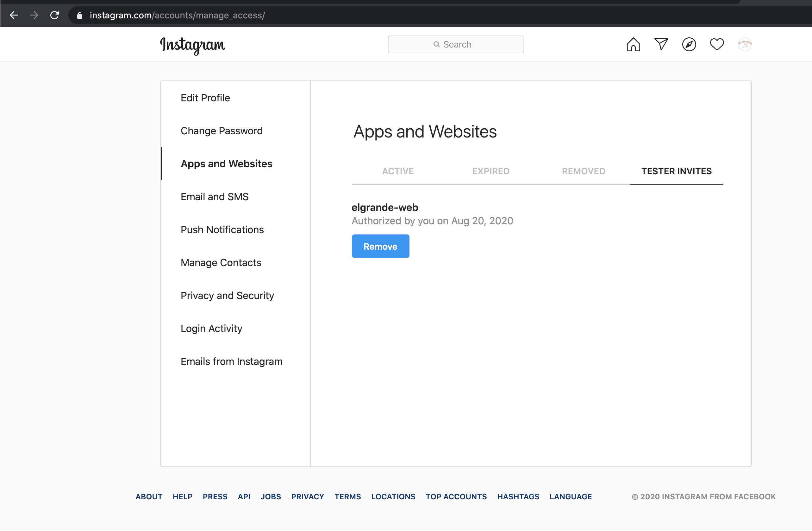Viewport: 812px width, 531px height.
Task: Switch to the ACTIVE tab
Action: click(398, 171)
